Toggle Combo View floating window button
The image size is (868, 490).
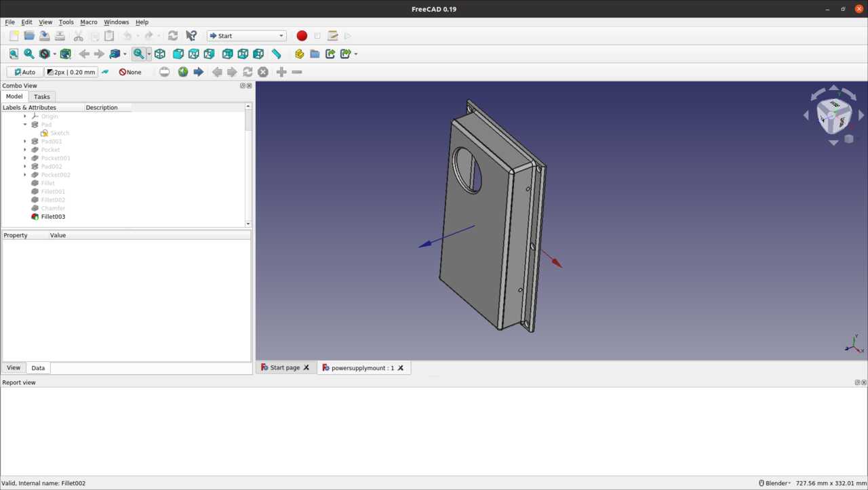[x=243, y=86]
